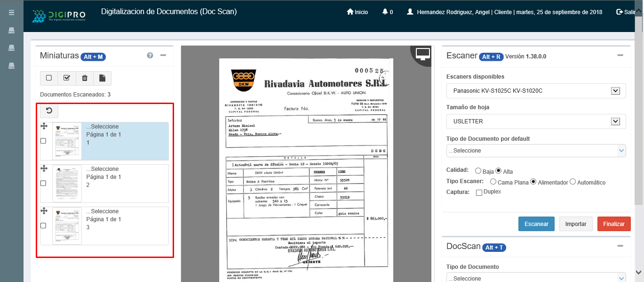Tick the checkbox for scanned page 2

43,183
